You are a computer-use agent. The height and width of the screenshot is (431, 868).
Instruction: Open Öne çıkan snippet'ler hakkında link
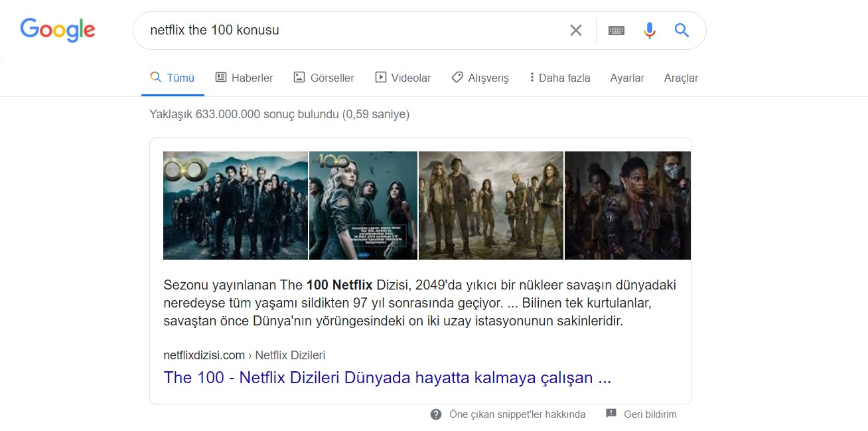[x=518, y=414]
